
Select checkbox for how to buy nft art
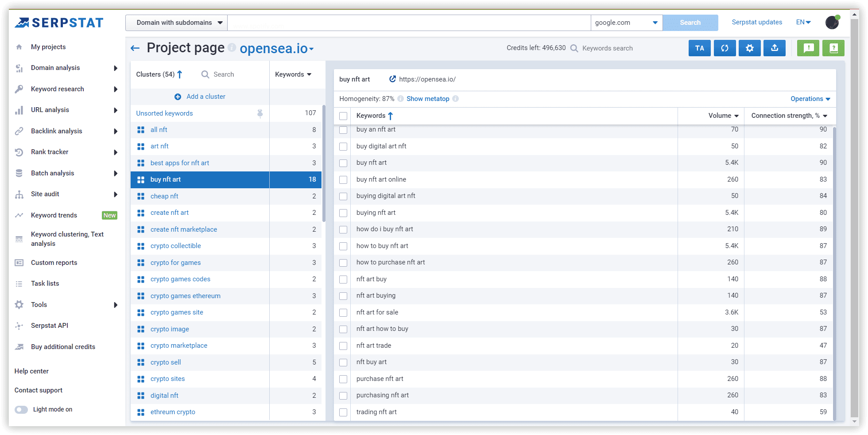click(x=343, y=246)
